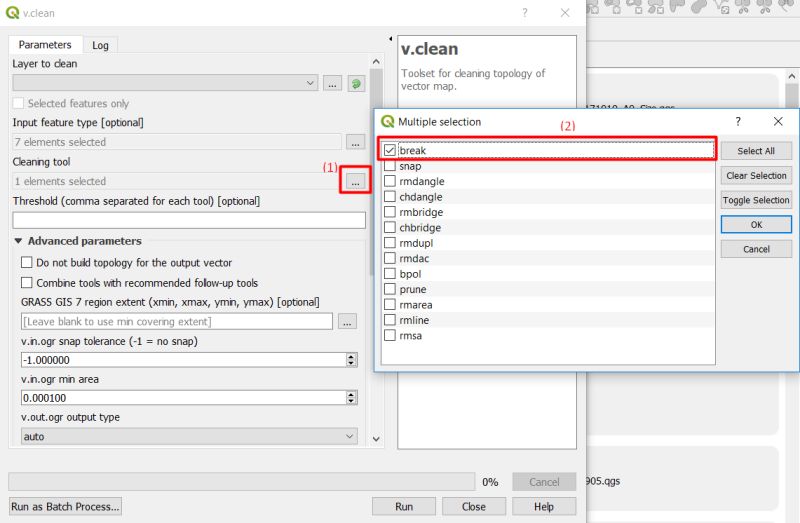Click Select All in Multiple selection
The height and width of the screenshot is (523, 800).
pyautogui.click(x=756, y=151)
